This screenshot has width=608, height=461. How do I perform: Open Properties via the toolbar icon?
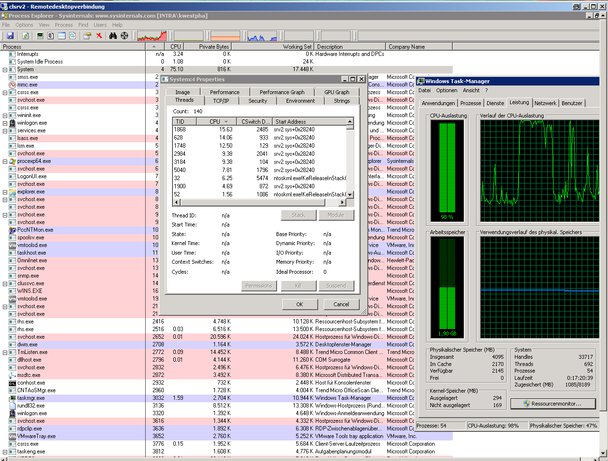[x=87, y=36]
